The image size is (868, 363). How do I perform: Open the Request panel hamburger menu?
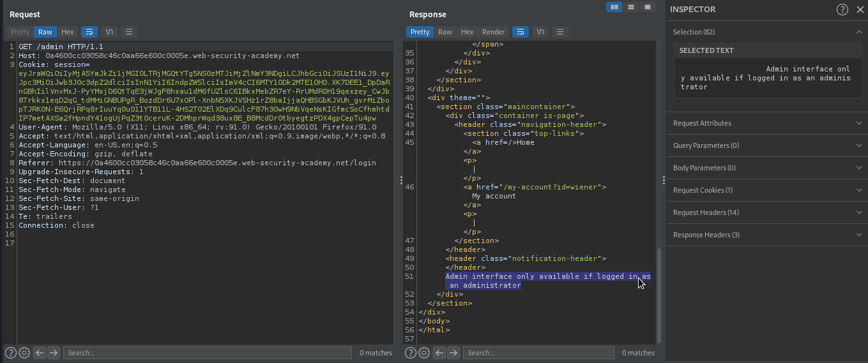coord(129,32)
